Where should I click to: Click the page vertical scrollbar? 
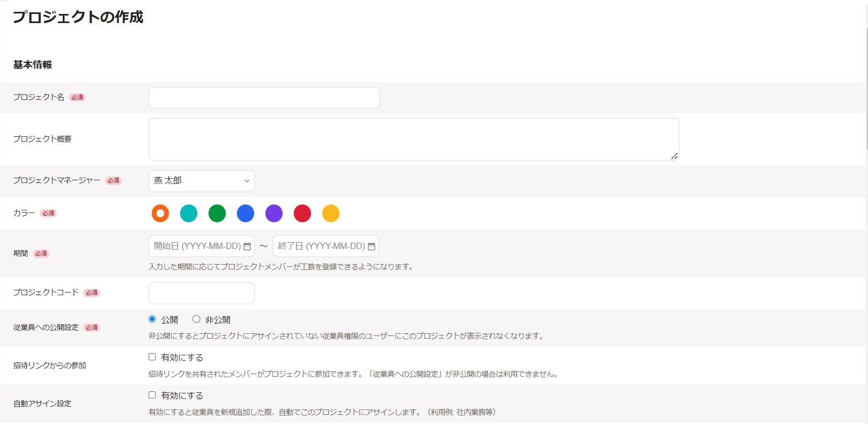click(866, 89)
